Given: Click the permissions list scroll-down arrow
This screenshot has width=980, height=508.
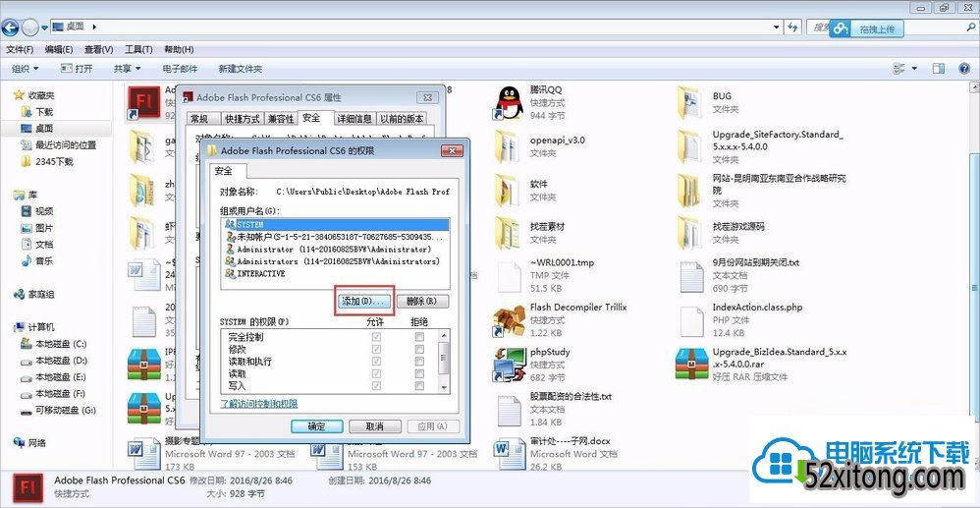Looking at the screenshot, I should tap(444, 386).
